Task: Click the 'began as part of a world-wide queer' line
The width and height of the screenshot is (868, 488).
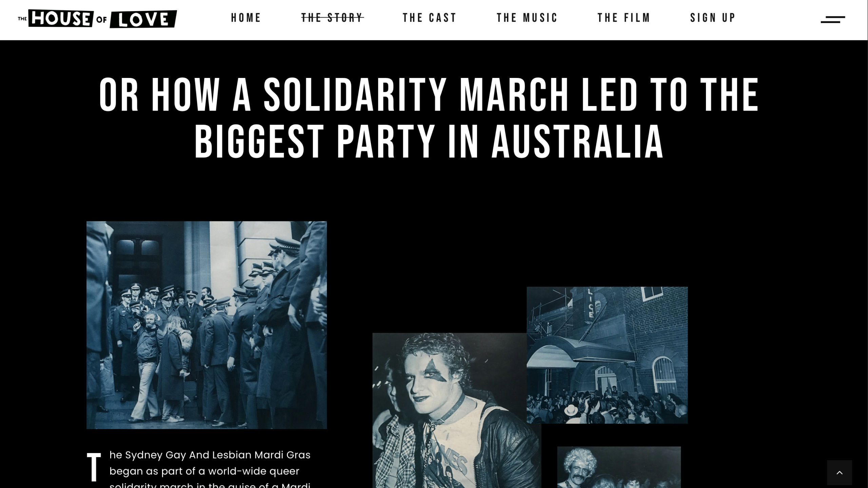Action: tap(204, 471)
